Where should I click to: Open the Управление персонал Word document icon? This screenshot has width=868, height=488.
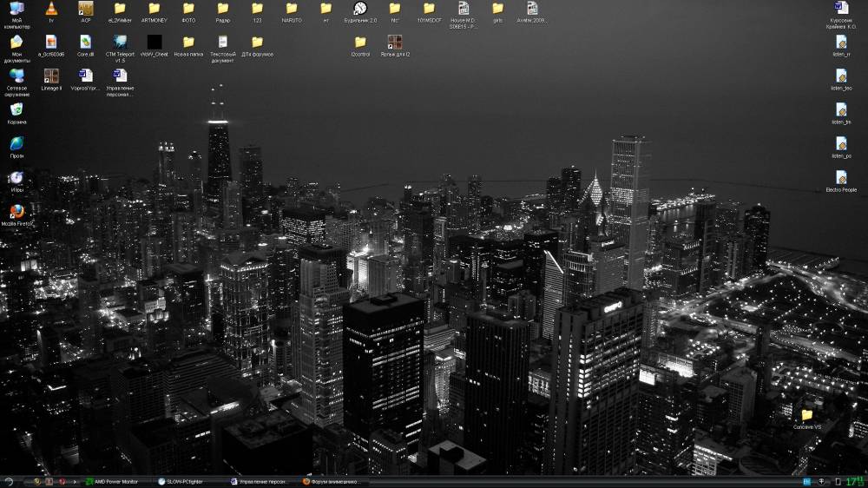[120, 76]
